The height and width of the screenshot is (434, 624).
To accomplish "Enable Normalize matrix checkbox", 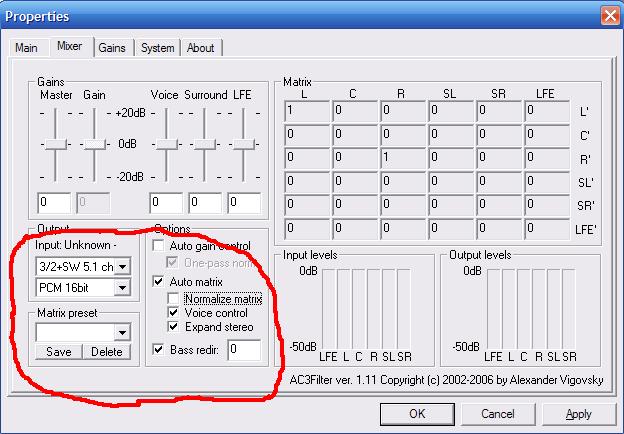I will click(173, 298).
